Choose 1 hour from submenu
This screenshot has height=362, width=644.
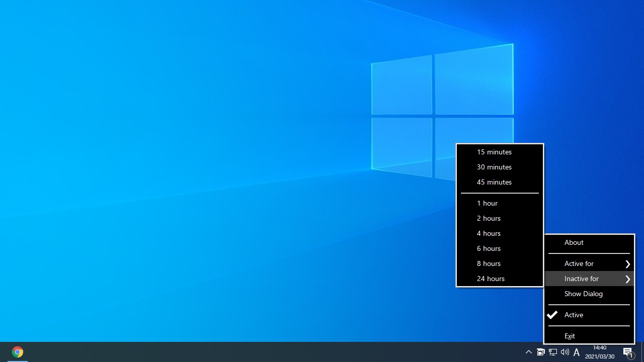[500, 203]
